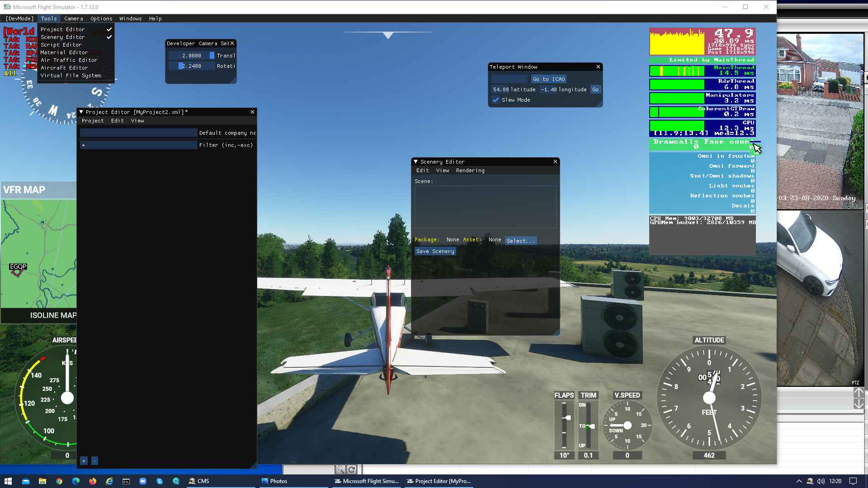
Task: Open the Options menu
Action: coord(101,19)
